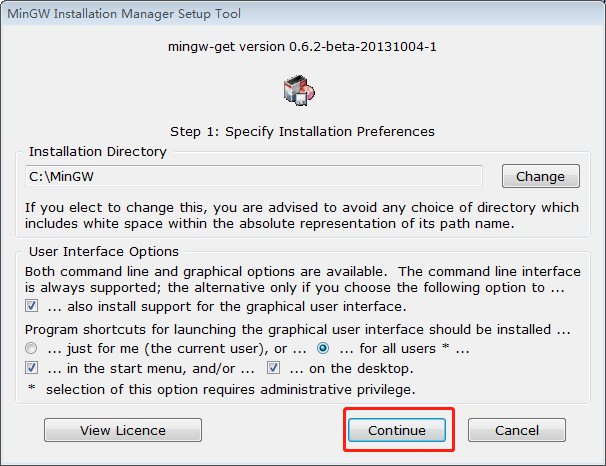Click the command line interface description text

(x=301, y=279)
